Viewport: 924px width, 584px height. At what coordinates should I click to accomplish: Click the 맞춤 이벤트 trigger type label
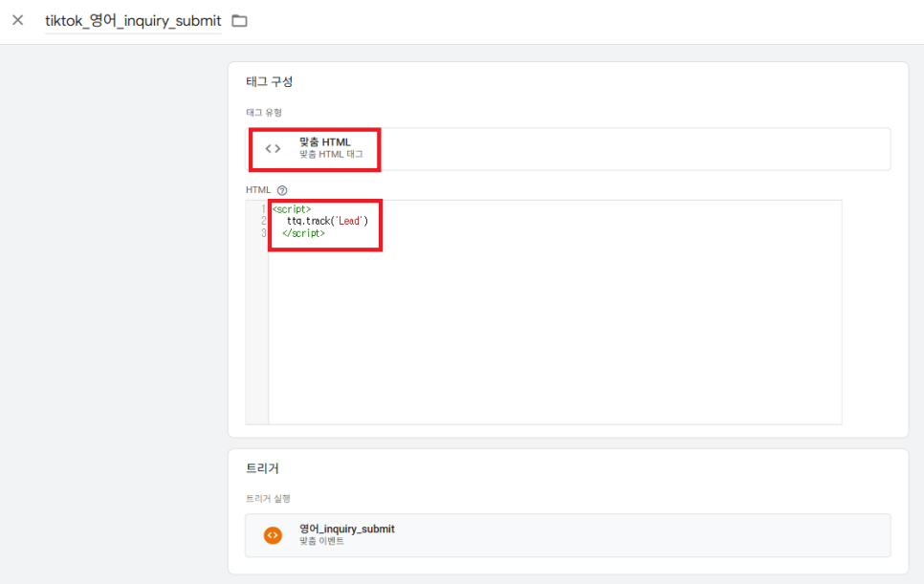click(x=321, y=542)
